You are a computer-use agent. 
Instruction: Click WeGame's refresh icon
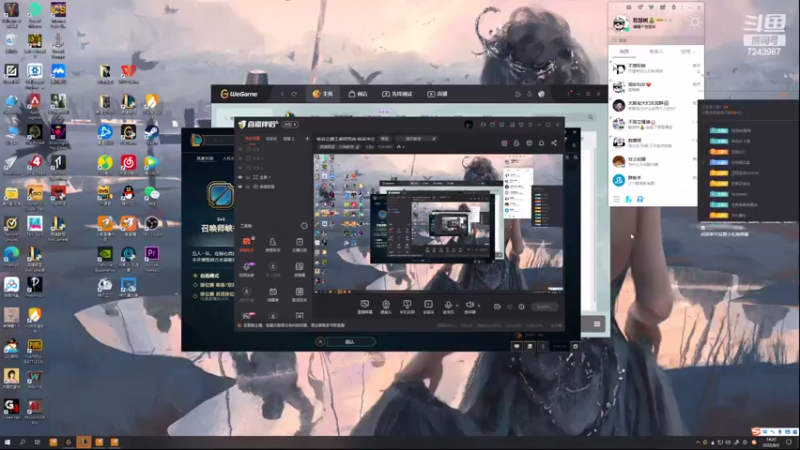[294, 94]
